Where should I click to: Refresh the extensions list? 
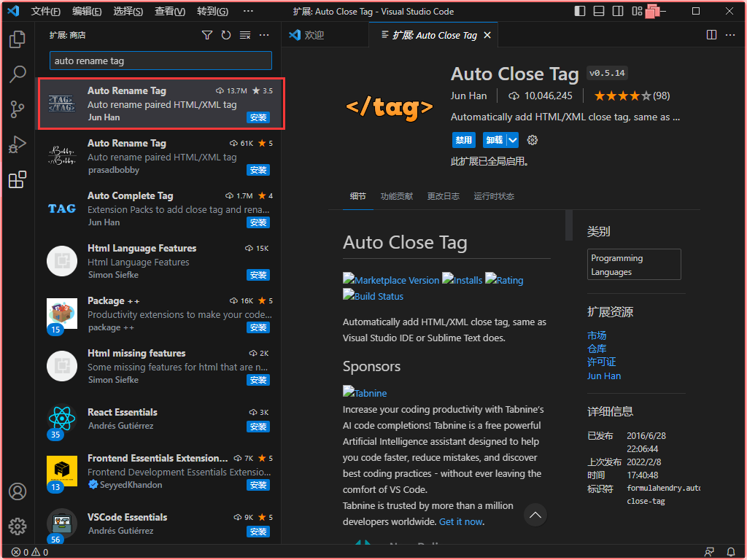[x=226, y=35]
